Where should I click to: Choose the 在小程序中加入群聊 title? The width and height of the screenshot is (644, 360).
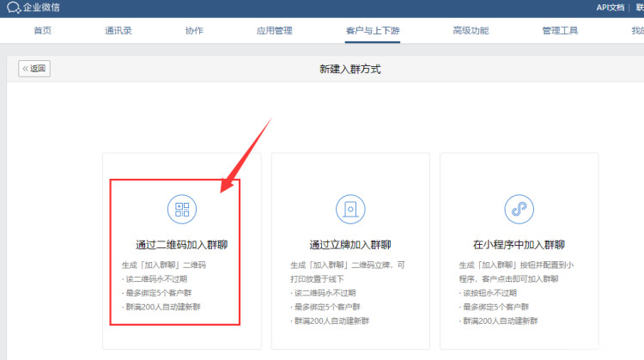(519, 245)
